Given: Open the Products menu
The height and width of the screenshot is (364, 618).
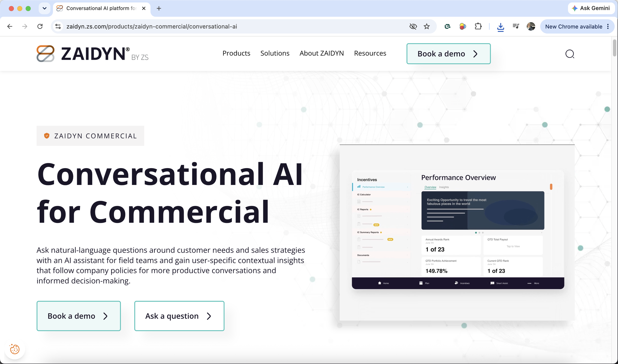Looking at the screenshot, I should click(x=236, y=53).
